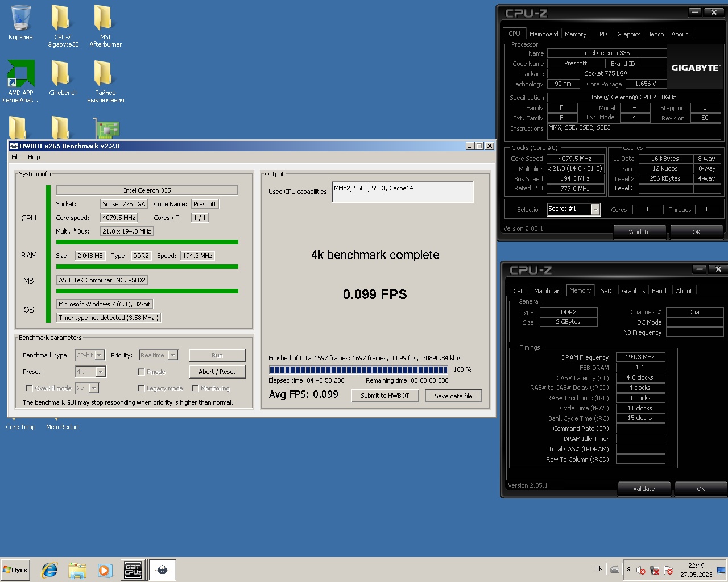
Task: Switch to Bench tab in upper CPU-Z window
Action: [656, 34]
